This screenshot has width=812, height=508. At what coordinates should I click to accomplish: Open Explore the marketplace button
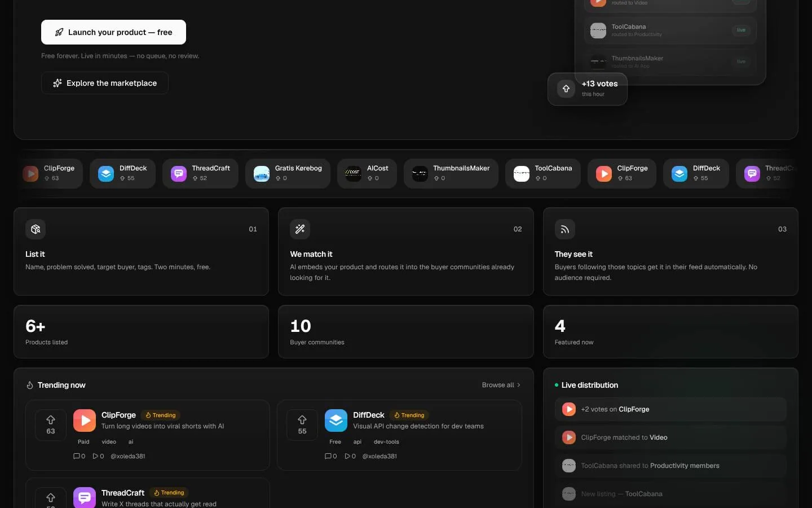pos(105,83)
